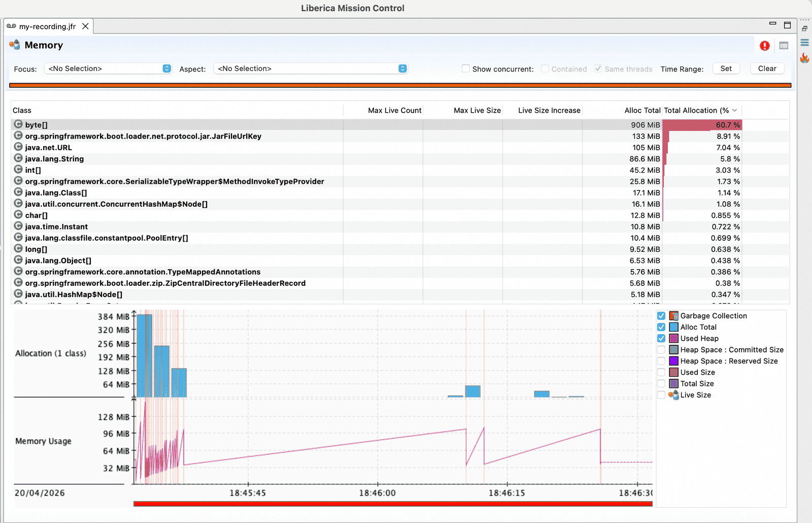Click Total Allocation (%) column sort arrow
The width and height of the screenshot is (812, 523).
click(x=734, y=110)
